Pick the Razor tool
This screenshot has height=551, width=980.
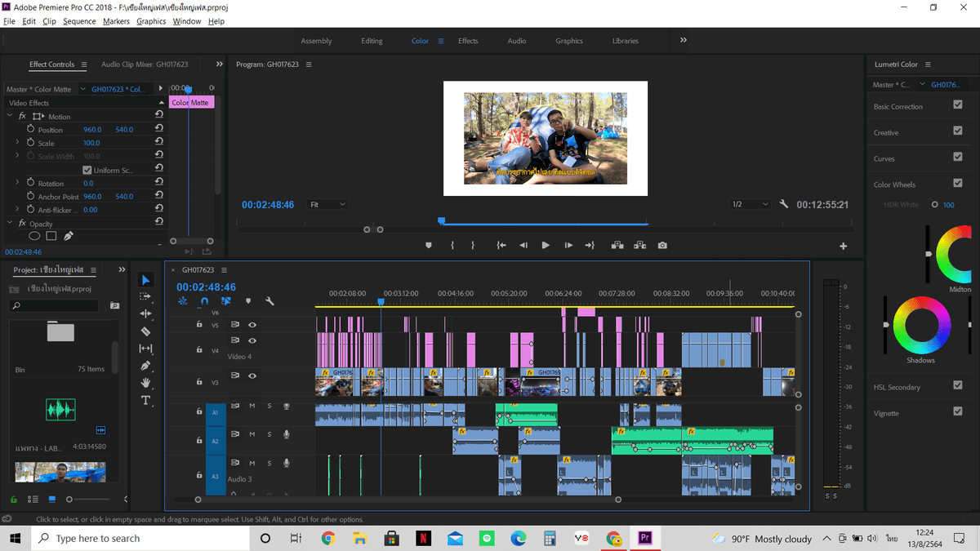click(146, 331)
